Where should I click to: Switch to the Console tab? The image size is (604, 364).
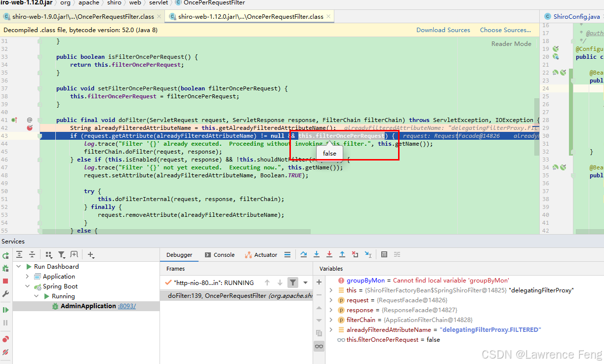click(x=219, y=255)
